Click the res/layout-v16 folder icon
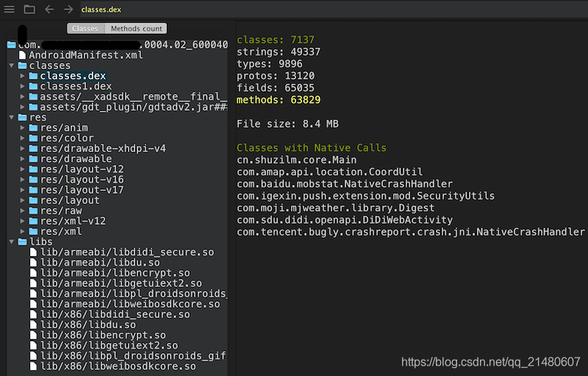This screenshot has width=588, height=376. (33, 180)
